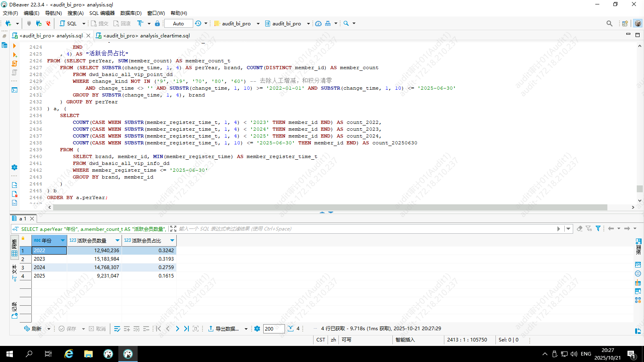Open the database dashboard gauge icon
The height and width of the screenshot is (362, 644).
[x=318, y=23]
